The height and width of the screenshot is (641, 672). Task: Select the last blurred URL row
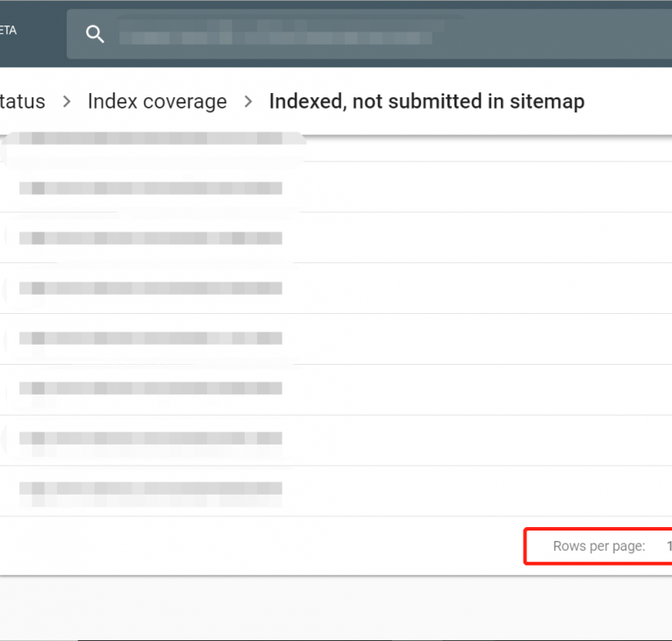click(151, 489)
